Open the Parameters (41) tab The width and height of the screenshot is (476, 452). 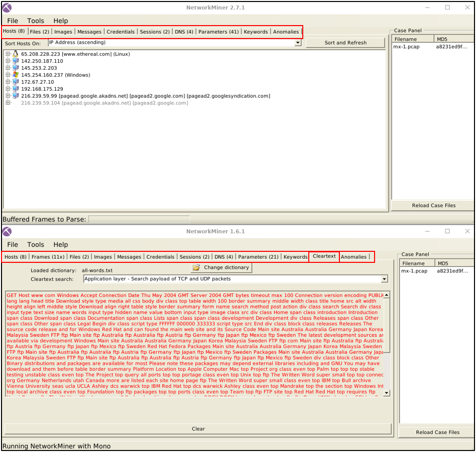tap(218, 32)
